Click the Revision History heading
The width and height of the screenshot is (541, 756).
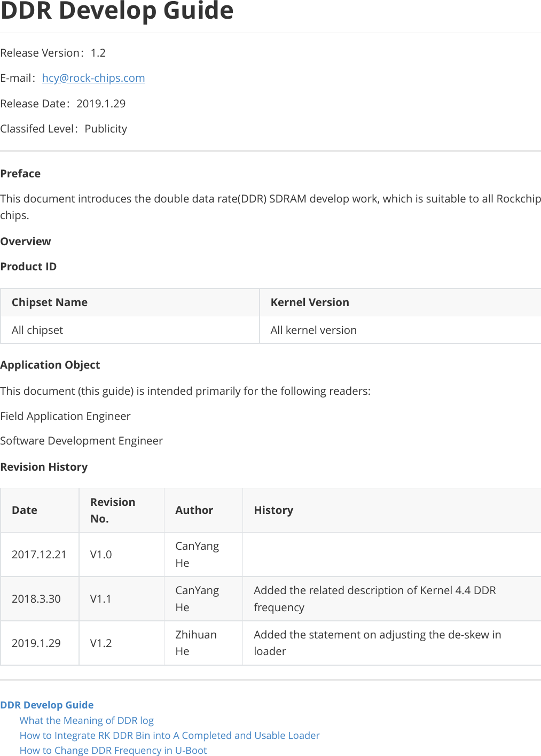click(x=44, y=467)
